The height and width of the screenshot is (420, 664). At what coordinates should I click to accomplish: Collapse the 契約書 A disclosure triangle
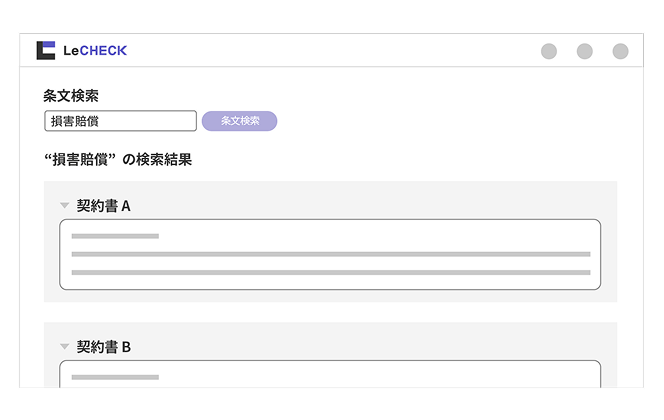(x=64, y=206)
